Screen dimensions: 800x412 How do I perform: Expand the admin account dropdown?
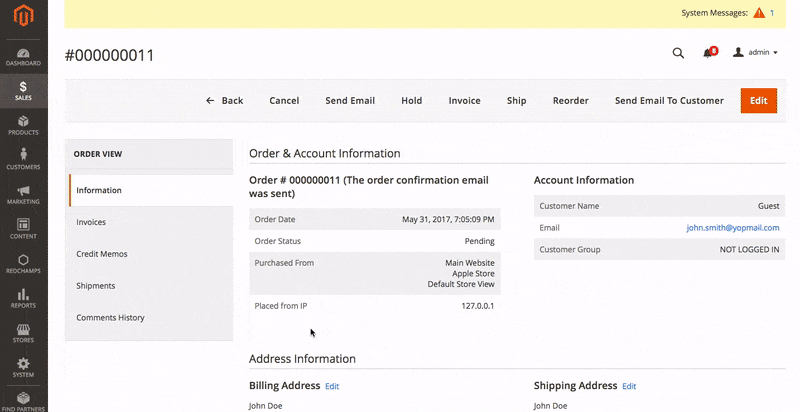tap(755, 52)
